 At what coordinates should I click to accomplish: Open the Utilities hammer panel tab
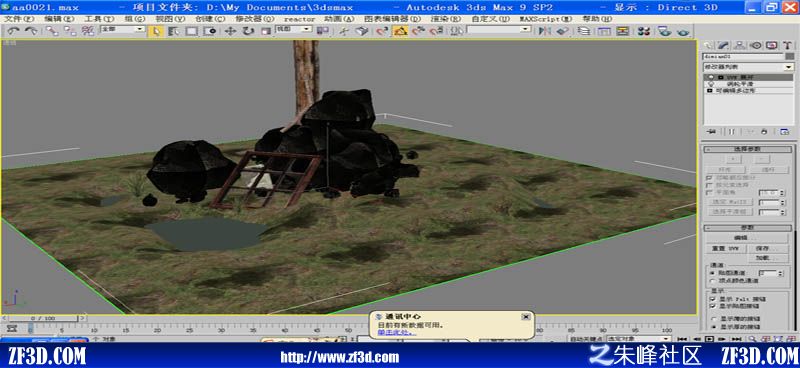[786, 45]
